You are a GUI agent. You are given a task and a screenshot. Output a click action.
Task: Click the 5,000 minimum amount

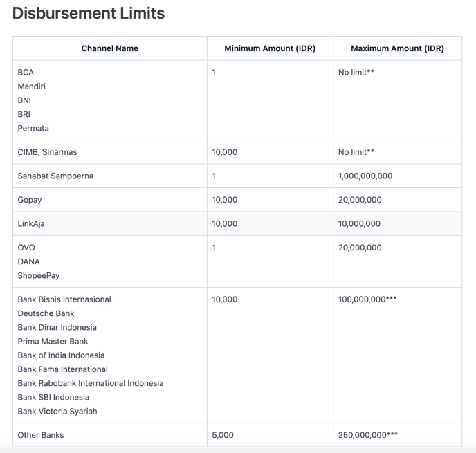click(223, 436)
